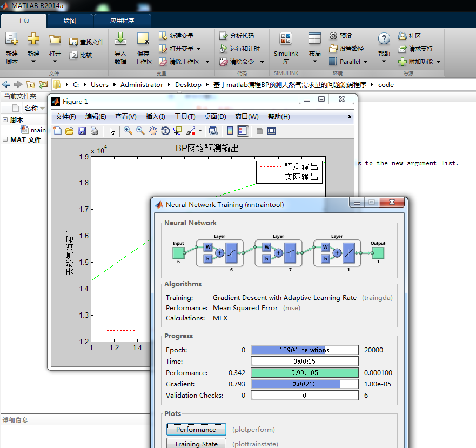Toggle Zoom In tool in Figure 1
The image size is (476, 448).
pos(128,131)
